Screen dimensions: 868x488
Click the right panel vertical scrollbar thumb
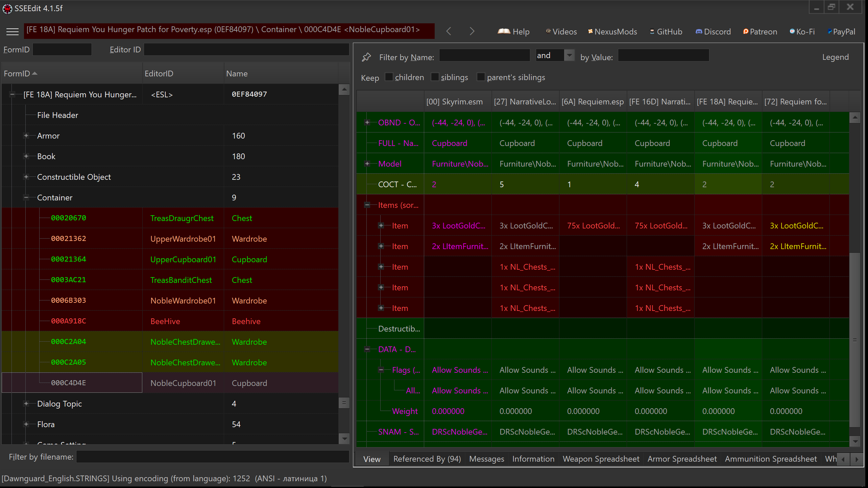855,338
